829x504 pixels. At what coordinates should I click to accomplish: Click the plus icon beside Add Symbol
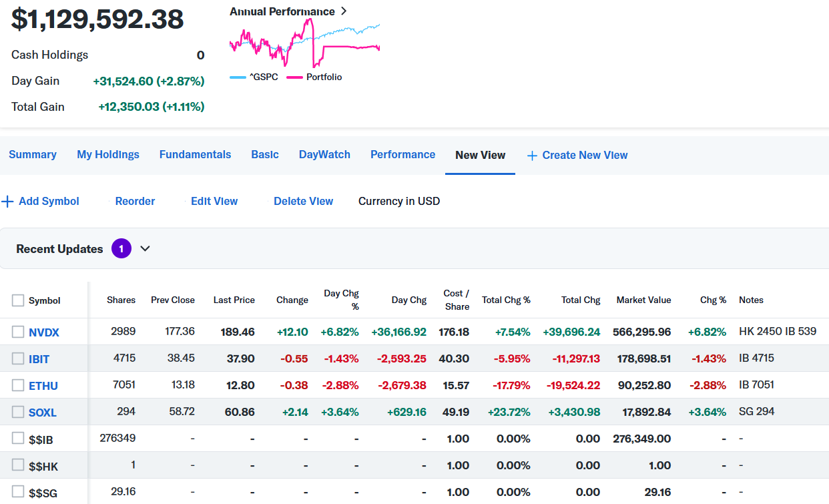8,202
